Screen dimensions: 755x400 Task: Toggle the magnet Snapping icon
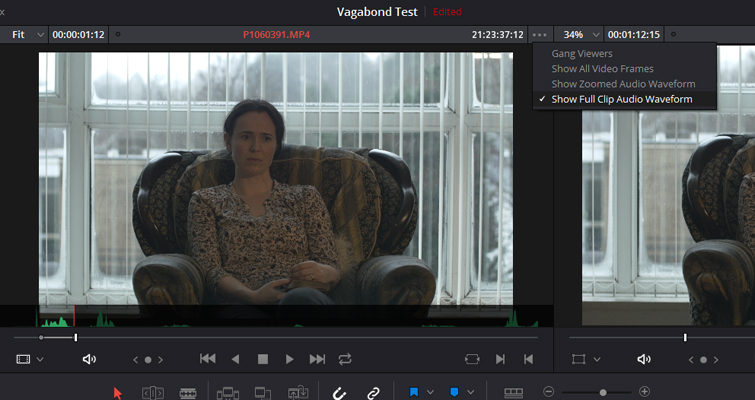click(339, 393)
